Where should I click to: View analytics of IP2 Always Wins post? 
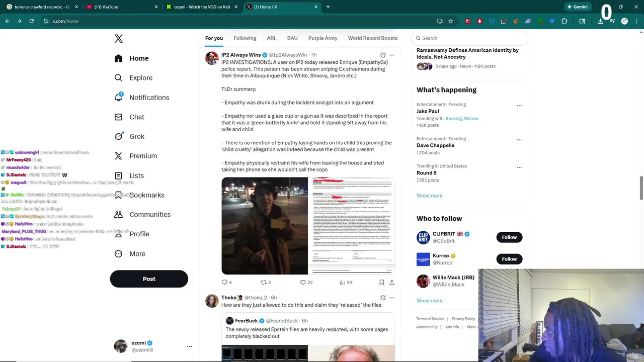[346, 283]
